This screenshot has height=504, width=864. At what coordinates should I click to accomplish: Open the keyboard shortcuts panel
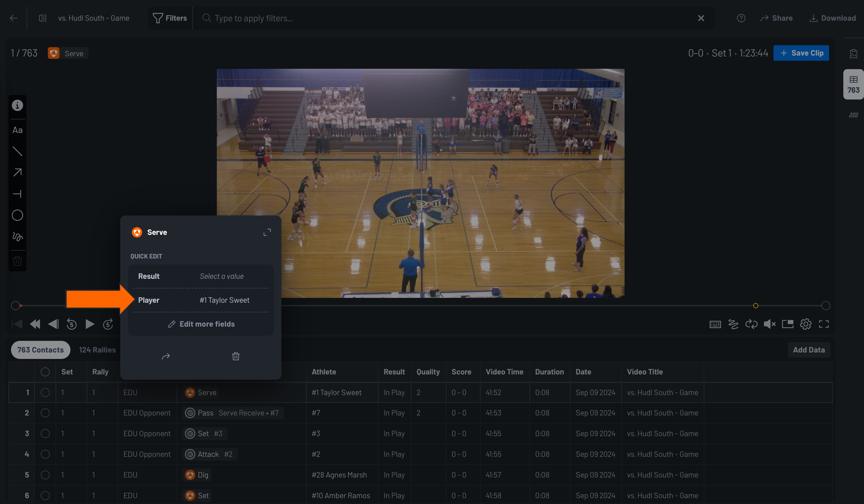pyautogui.click(x=715, y=324)
